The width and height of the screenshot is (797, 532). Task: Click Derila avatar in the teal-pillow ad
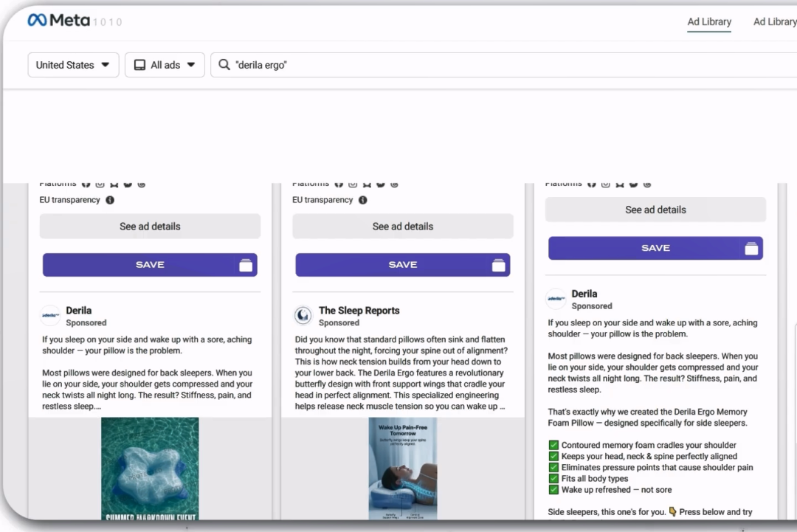[50, 316]
